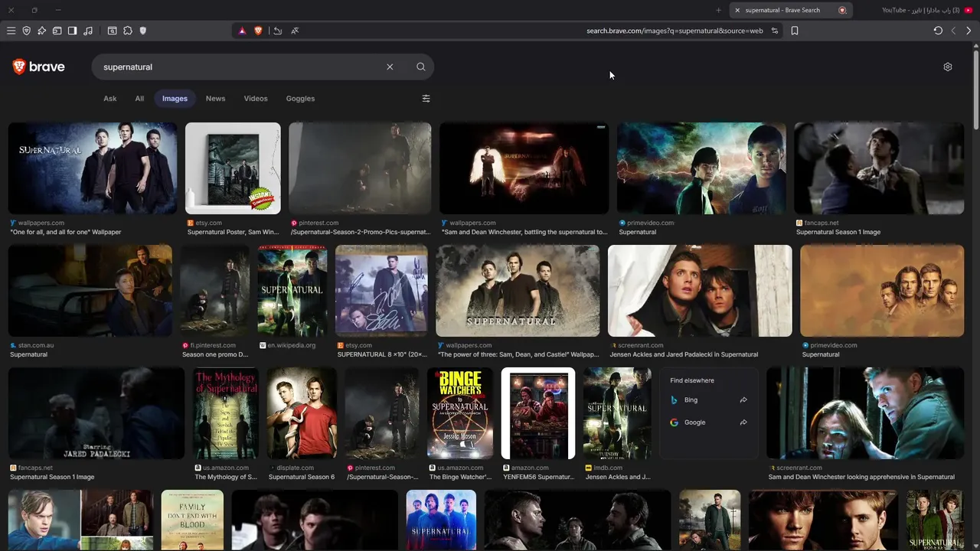Open "Sam and Dean Winchester looking apprehensive" thumbnail
Viewport: 980px width, 551px height.
point(865,413)
